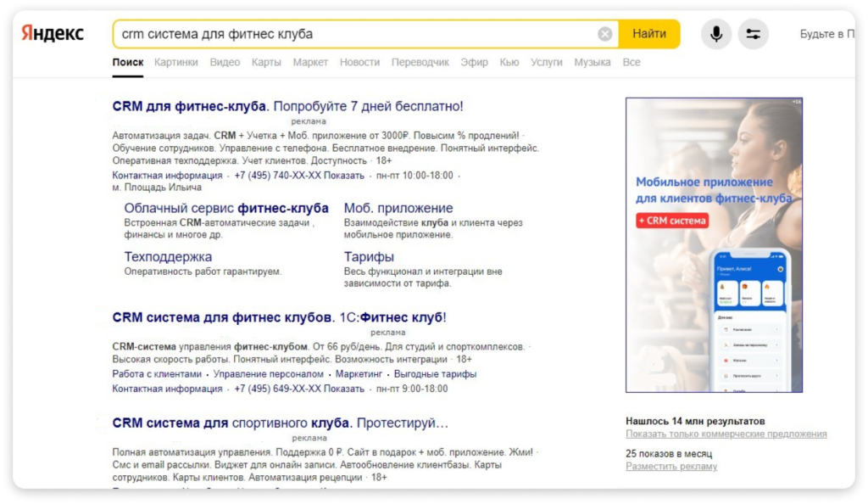
Task: Select the Поиск tab
Action: (128, 62)
